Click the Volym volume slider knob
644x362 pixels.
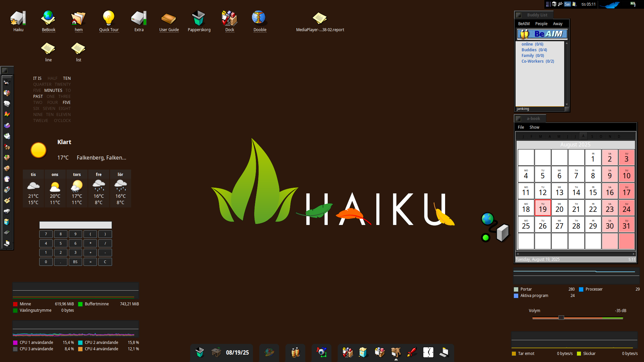pyautogui.click(x=561, y=318)
